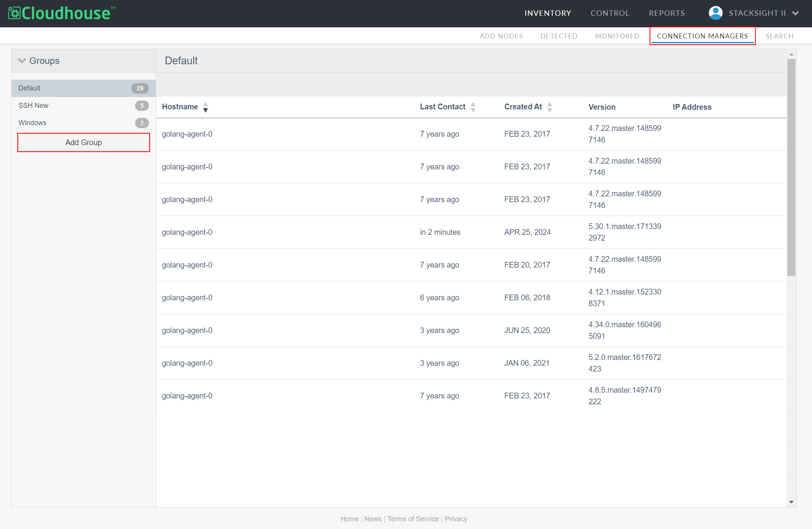Click the Windows count badge 2
812x529 pixels.
click(142, 123)
